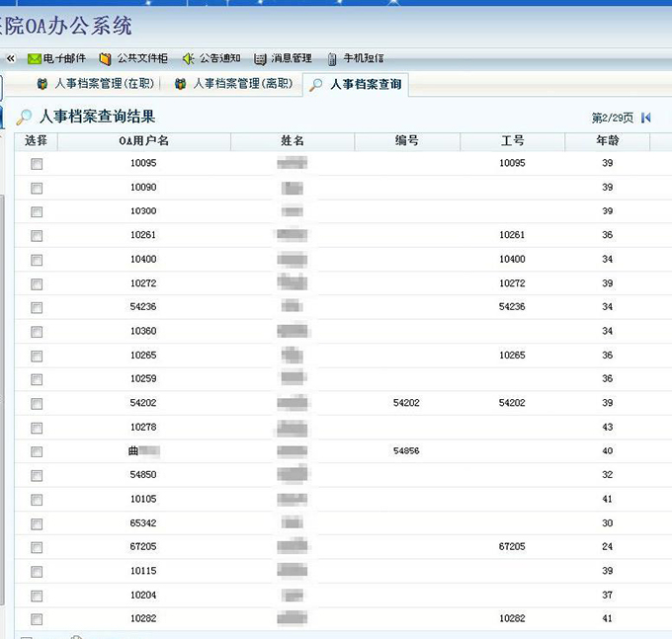Select the 人事档案查询 tab
The image size is (672, 639).
click(356, 85)
